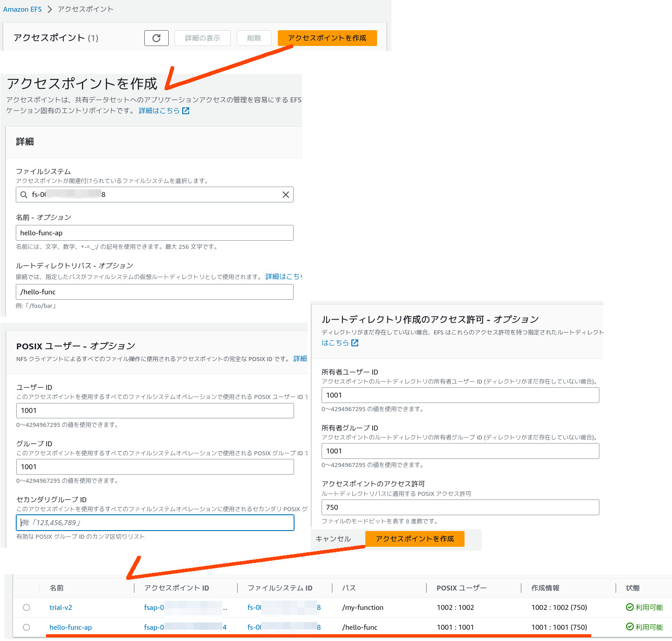Select the hello-func-ap radio button
The width and height of the screenshot is (672, 641).
(27, 627)
